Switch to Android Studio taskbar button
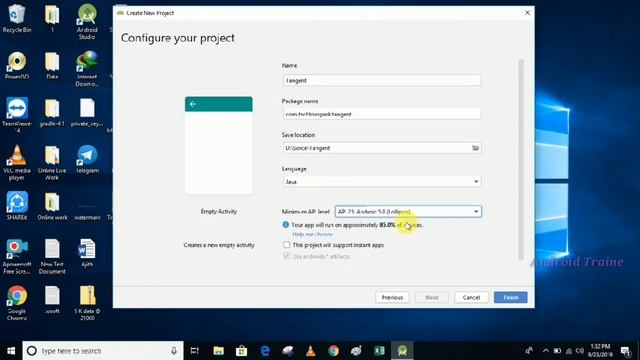This screenshot has height=360, width=640. (x=402, y=351)
